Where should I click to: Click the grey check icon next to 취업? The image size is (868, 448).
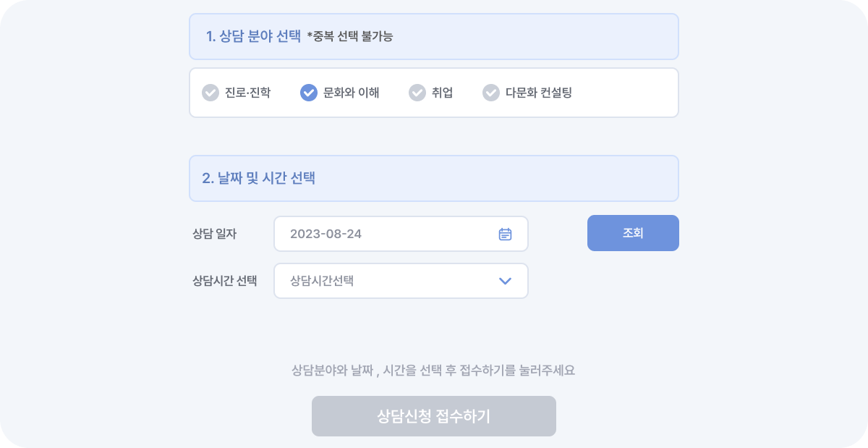417,93
